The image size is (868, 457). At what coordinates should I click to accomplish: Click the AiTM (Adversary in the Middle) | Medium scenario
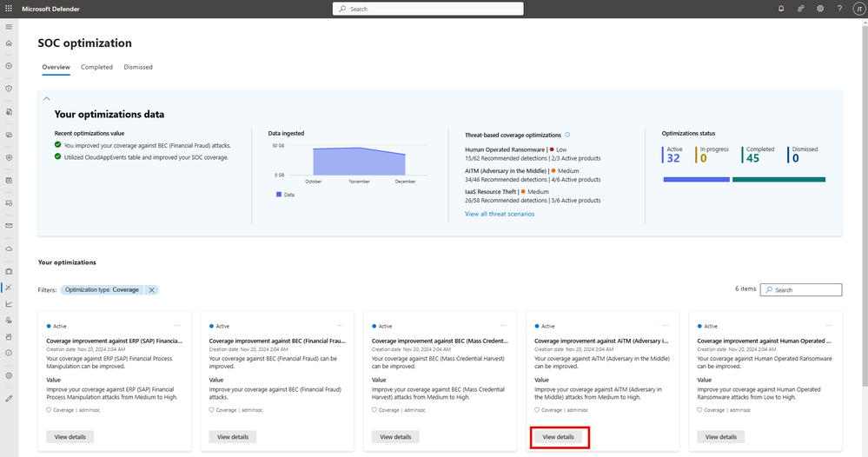(x=522, y=171)
